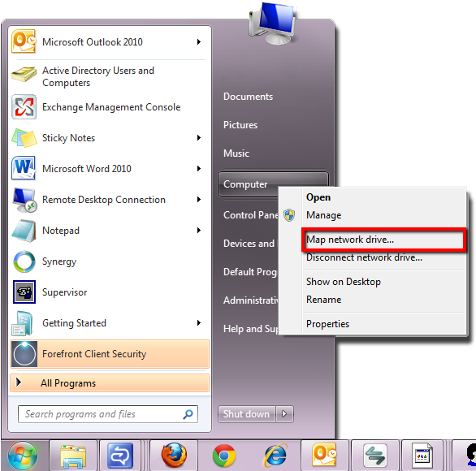The image size is (476, 471).
Task: Click the Synergy program entry text
Action: [x=59, y=261]
